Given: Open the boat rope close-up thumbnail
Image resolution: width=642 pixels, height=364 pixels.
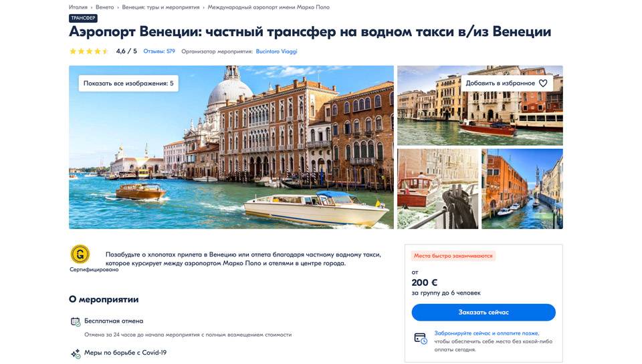Looking at the screenshot, I should tap(437, 188).
